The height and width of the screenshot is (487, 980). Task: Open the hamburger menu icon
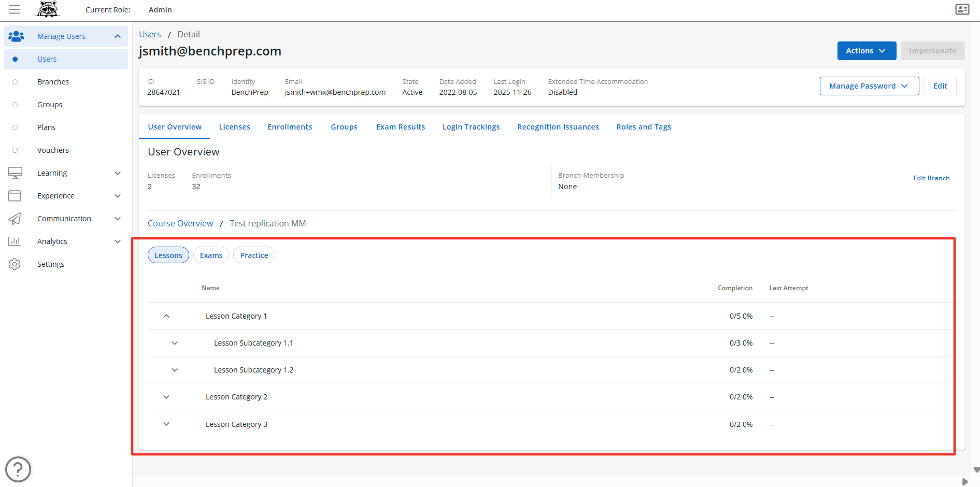15,9
